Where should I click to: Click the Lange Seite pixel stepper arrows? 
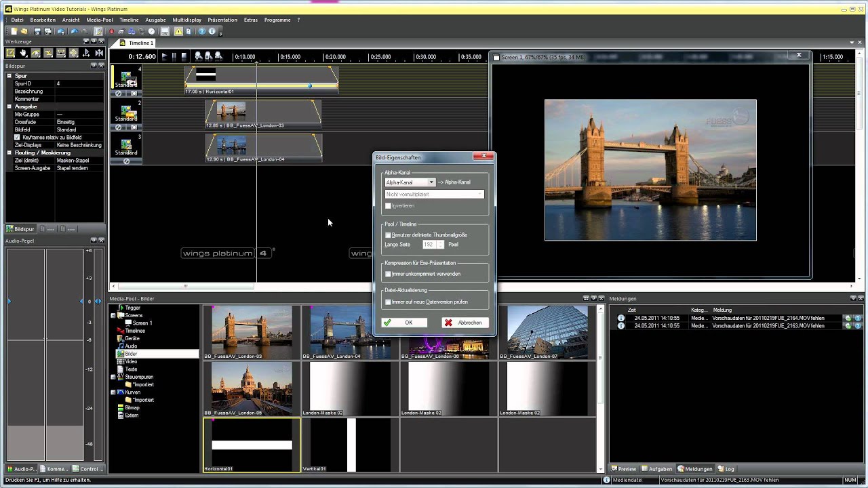[x=441, y=245]
